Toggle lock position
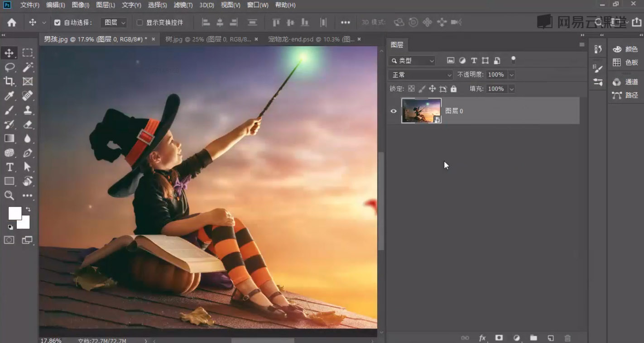This screenshot has height=343, width=644. [433, 89]
